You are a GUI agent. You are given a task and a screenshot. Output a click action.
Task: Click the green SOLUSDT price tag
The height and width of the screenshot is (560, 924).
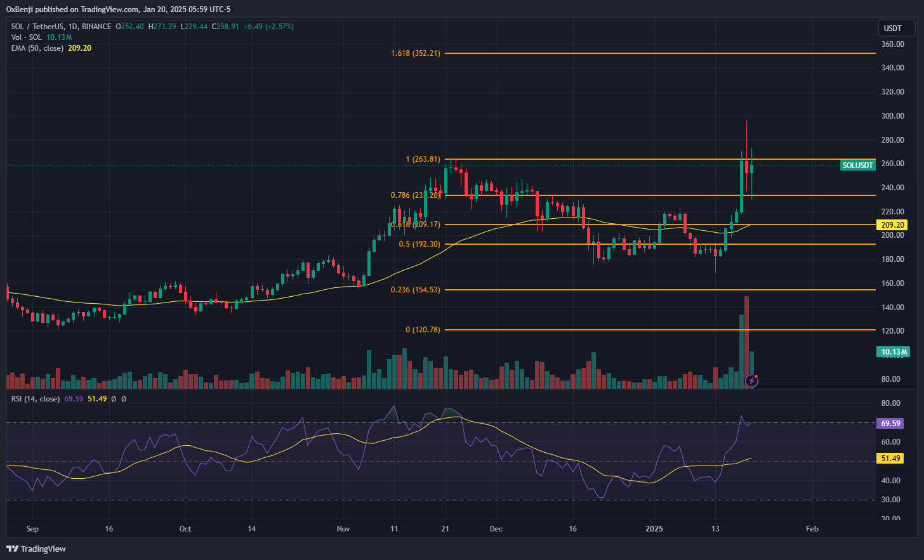857,165
